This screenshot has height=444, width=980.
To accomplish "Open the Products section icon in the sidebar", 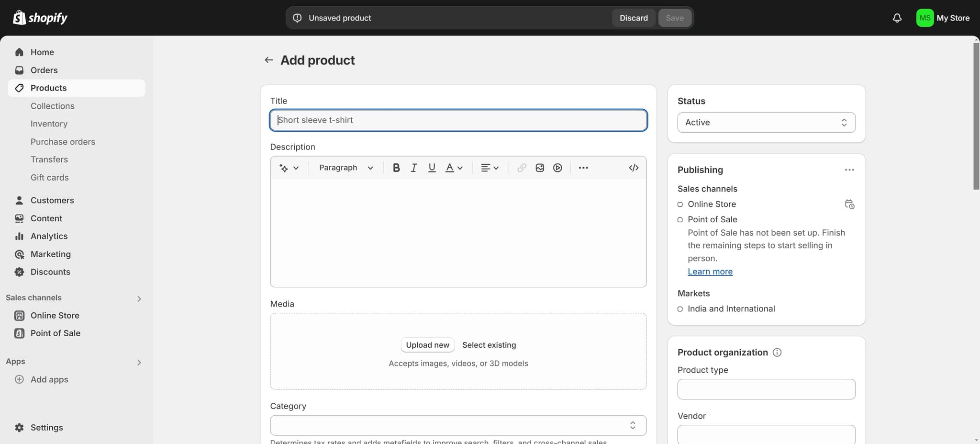I will [x=19, y=88].
